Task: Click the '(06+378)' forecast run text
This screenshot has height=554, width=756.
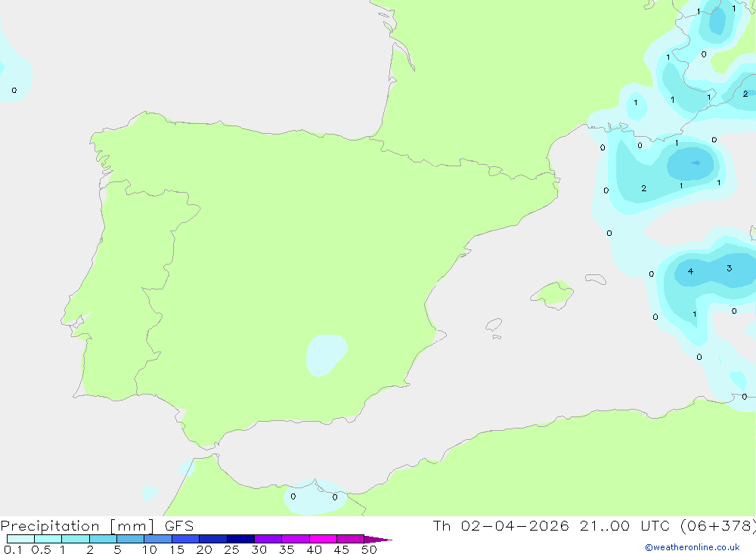Action: click(x=718, y=525)
